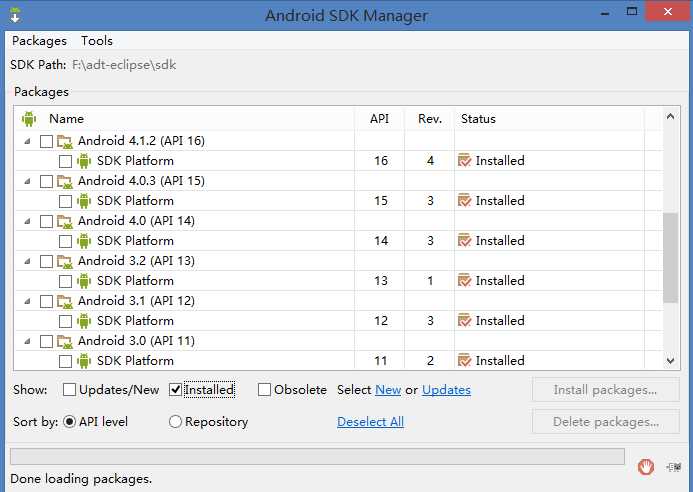The image size is (693, 492).
Task: Click the Android icon of API 11 SDK Platform
Action: point(84,361)
